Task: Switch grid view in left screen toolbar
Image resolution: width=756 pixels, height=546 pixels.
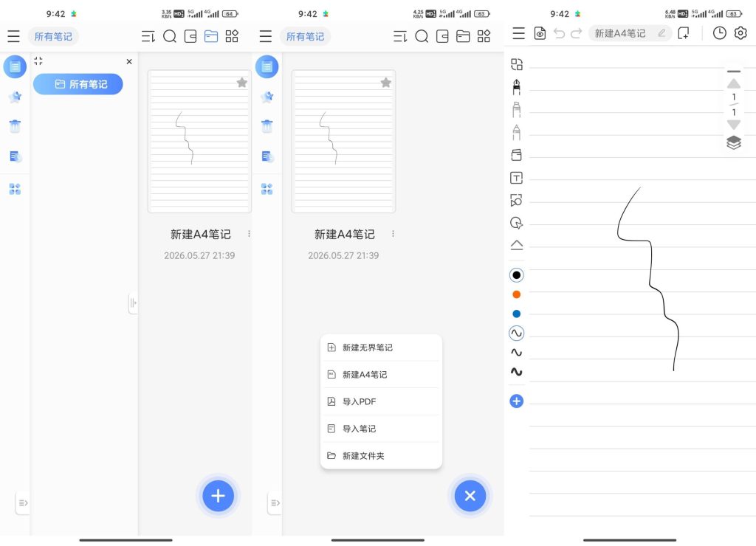Action: point(232,36)
